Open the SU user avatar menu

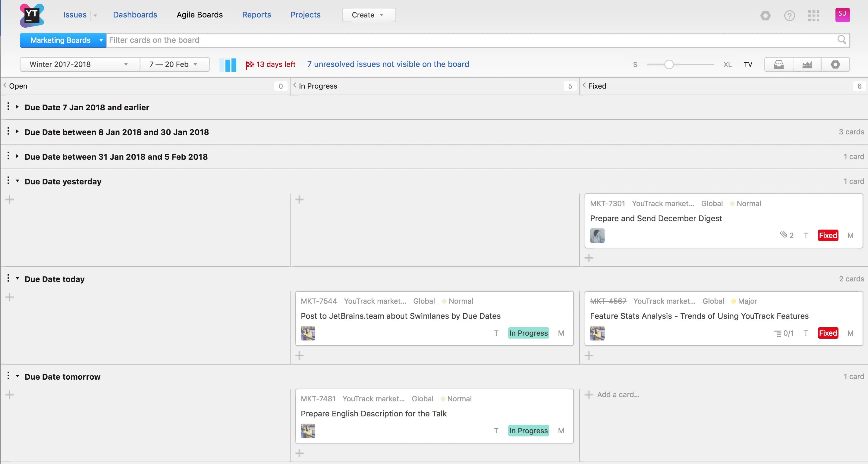coord(842,15)
